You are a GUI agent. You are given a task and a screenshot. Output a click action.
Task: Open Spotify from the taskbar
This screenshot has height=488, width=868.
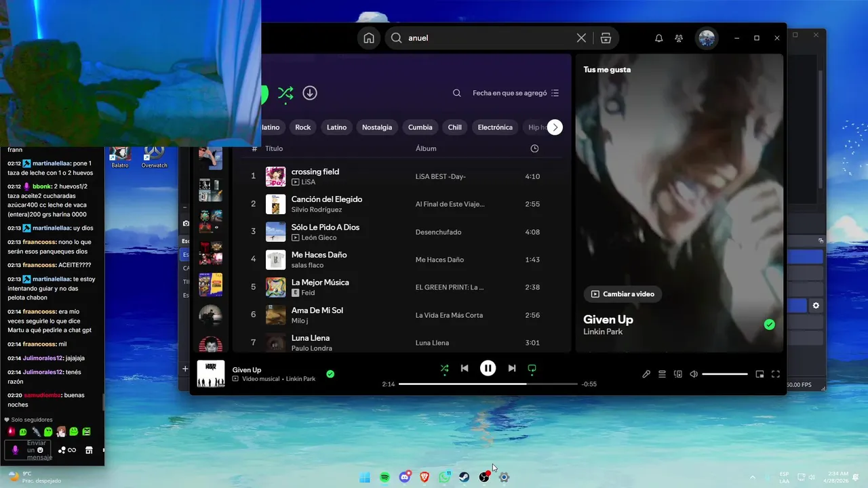pyautogui.click(x=384, y=477)
